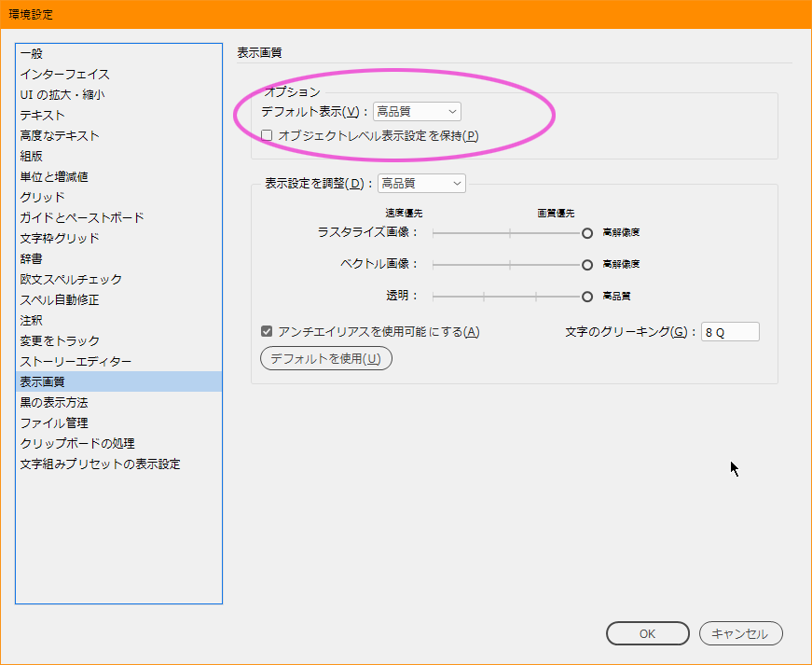Open the 表示設定を調整 dropdown

[420, 183]
